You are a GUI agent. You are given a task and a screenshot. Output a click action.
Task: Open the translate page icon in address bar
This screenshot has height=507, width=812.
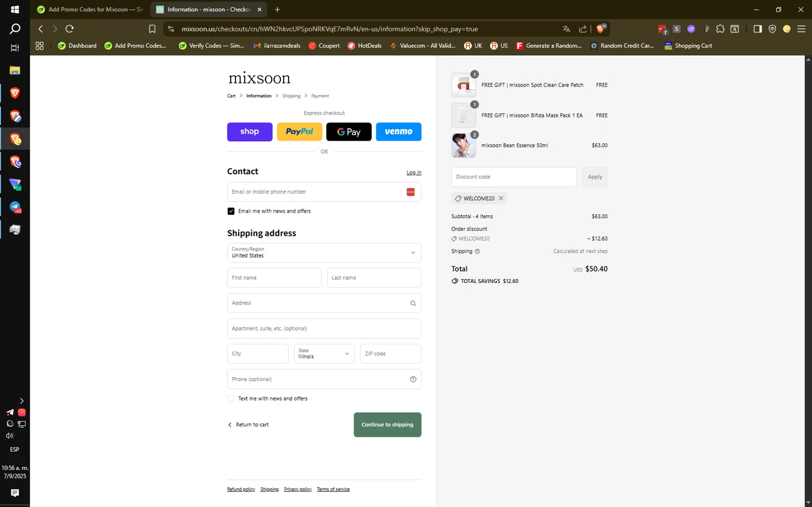click(x=566, y=29)
